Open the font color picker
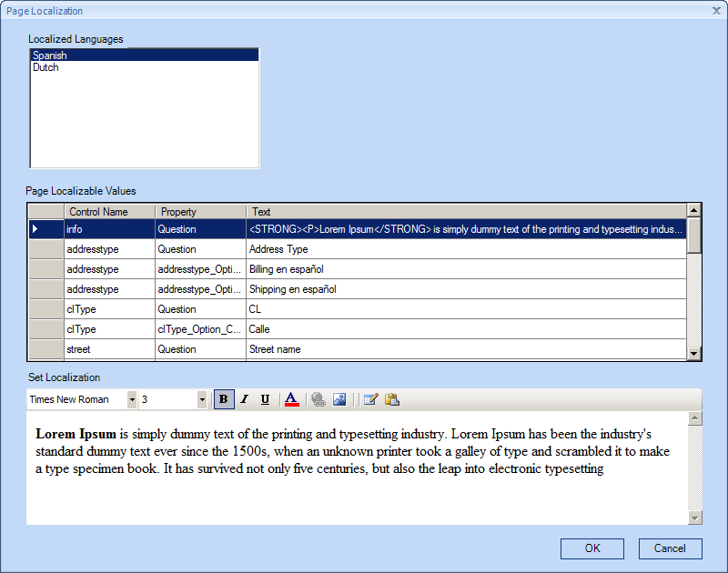The width and height of the screenshot is (728, 573). click(291, 399)
